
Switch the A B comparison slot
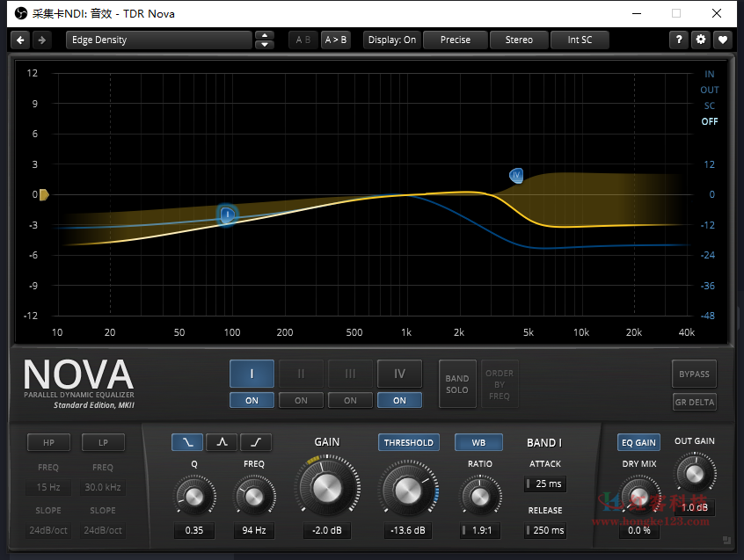[x=303, y=40]
